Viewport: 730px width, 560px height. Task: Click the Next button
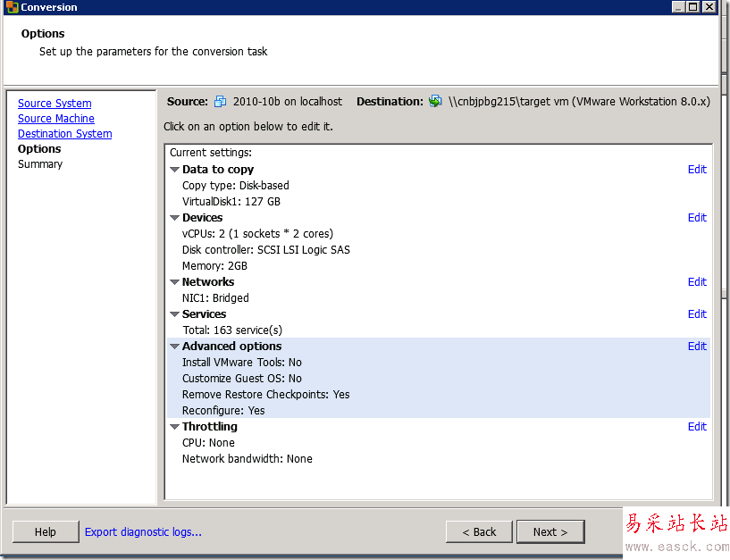tap(550, 532)
